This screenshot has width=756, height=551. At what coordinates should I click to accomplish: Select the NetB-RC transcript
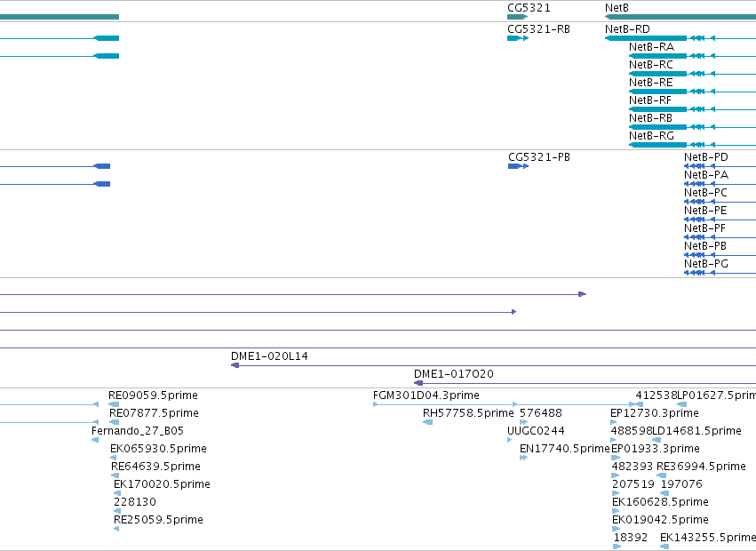point(651,65)
